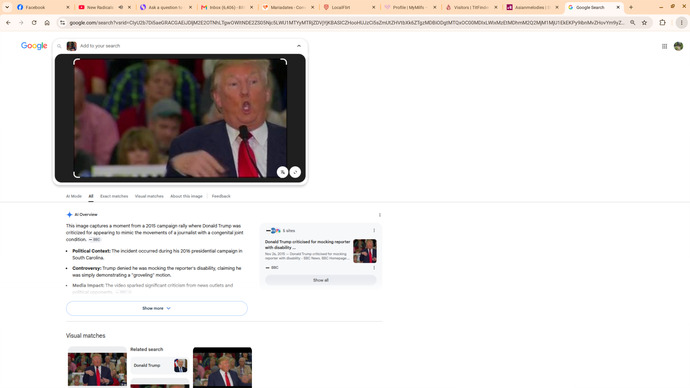Open the Visual matches tab
The width and height of the screenshot is (690, 388).
pos(149,196)
